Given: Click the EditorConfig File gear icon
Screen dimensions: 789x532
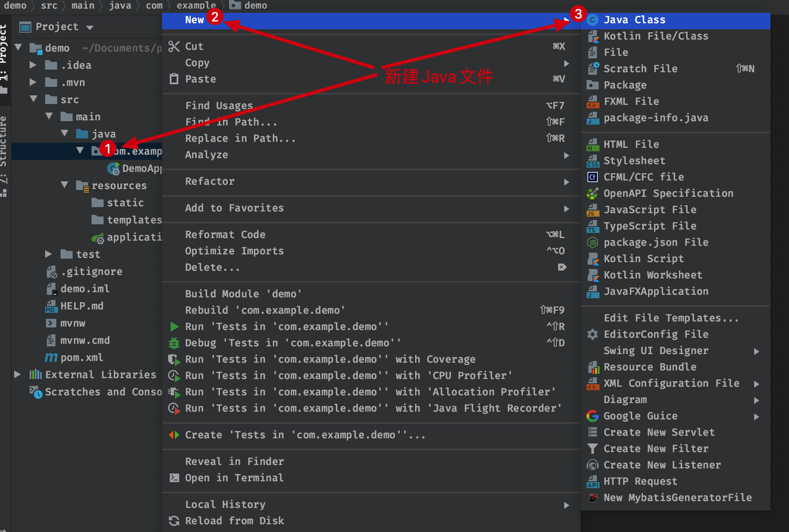Looking at the screenshot, I should point(593,334).
